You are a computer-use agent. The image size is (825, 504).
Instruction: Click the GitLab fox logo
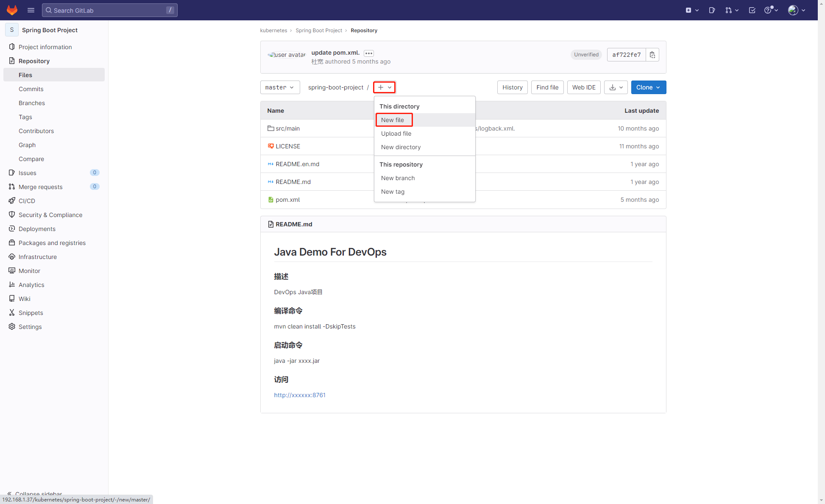click(12, 10)
